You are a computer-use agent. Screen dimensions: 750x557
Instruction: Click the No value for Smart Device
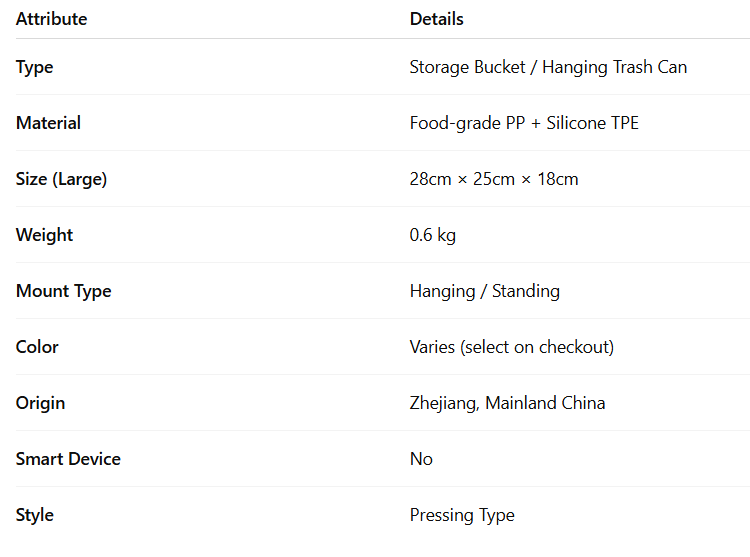point(421,459)
